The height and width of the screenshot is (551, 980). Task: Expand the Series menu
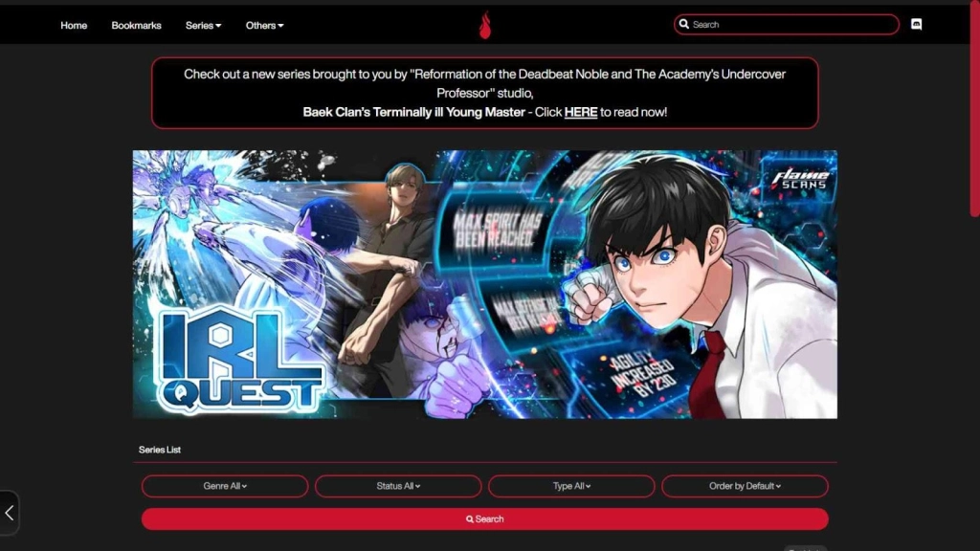[x=203, y=26]
